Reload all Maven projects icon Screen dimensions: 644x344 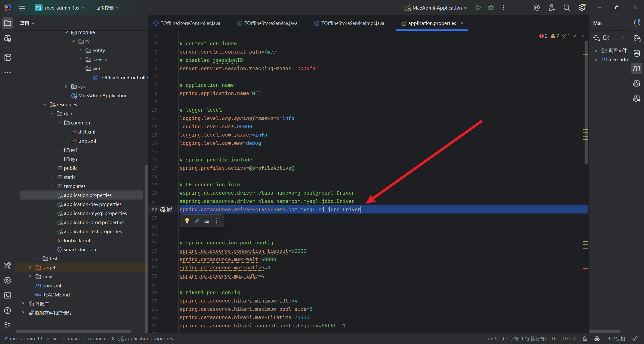click(x=596, y=38)
